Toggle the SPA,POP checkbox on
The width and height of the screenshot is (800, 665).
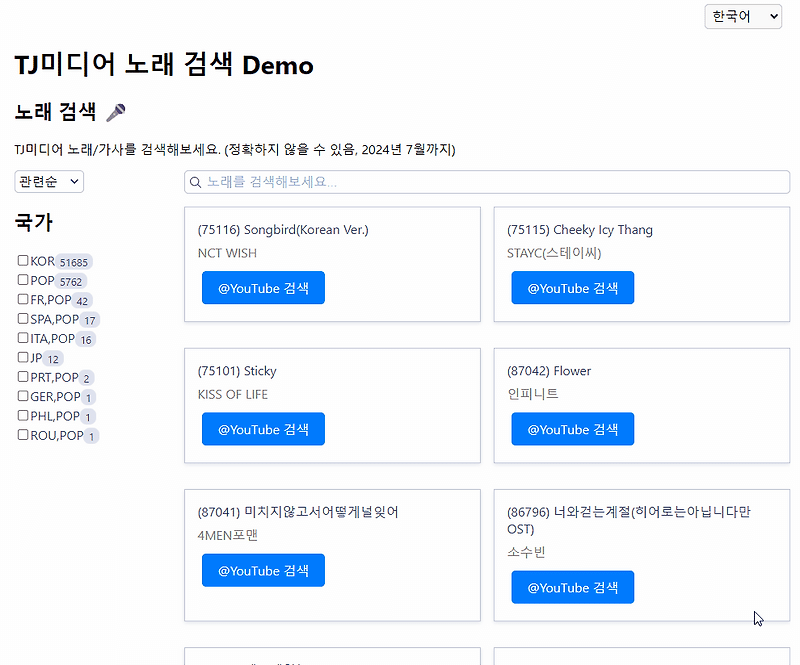[x=21, y=319]
